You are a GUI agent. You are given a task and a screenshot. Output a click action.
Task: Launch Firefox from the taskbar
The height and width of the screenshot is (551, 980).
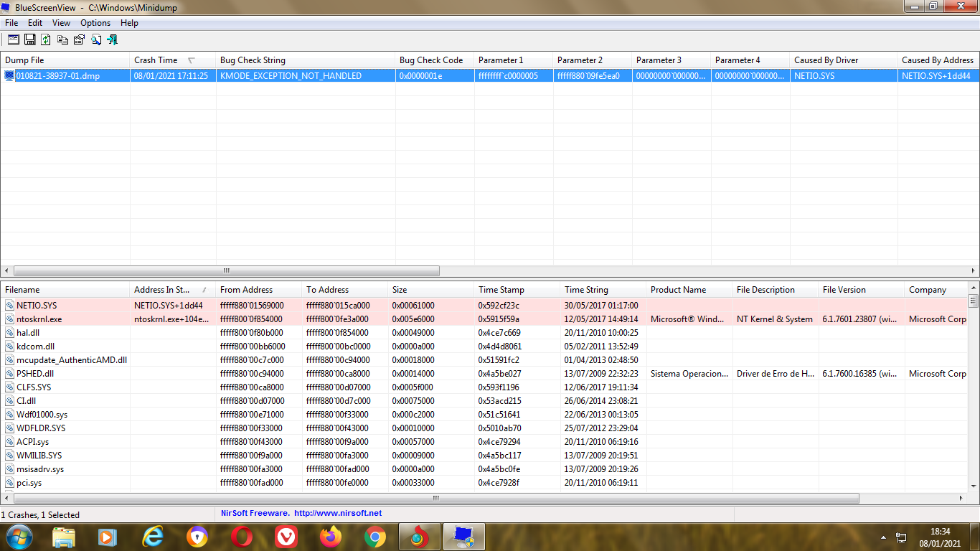(x=331, y=537)
